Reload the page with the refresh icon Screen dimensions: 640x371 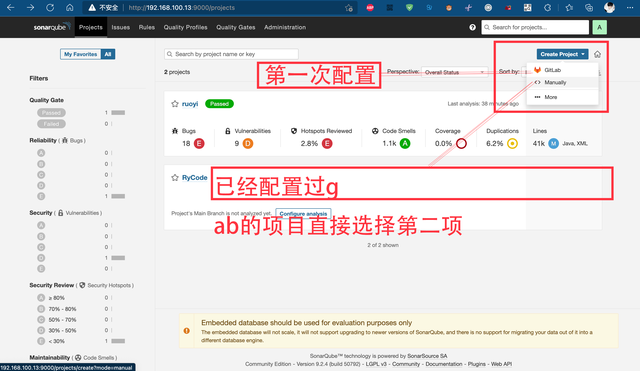tap(50, 7)
